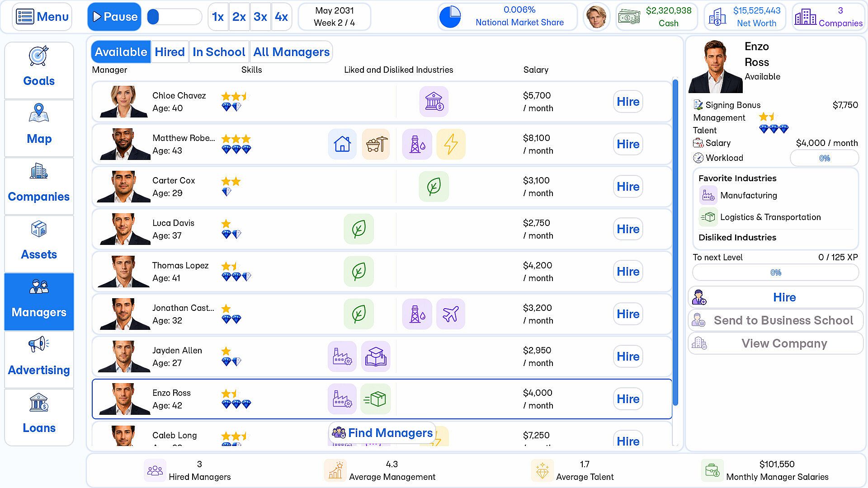This screenshot has width=868, height=488.
Task: Click the Find Managers button
Action: point(382,433)
